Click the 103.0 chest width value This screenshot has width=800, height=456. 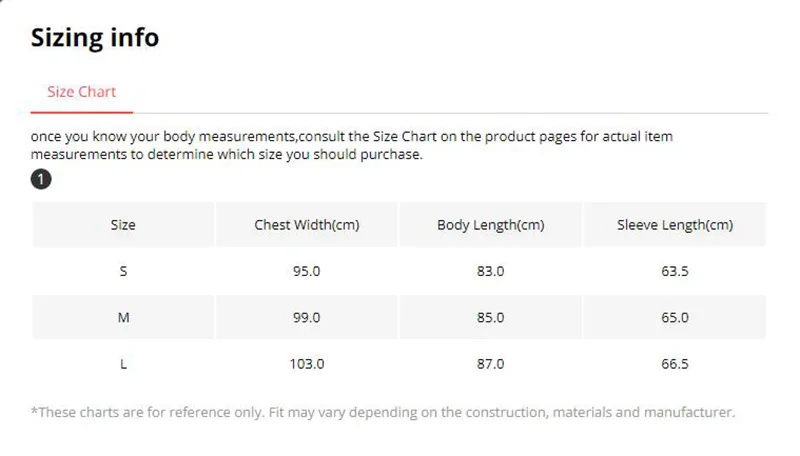pos(307,364)
